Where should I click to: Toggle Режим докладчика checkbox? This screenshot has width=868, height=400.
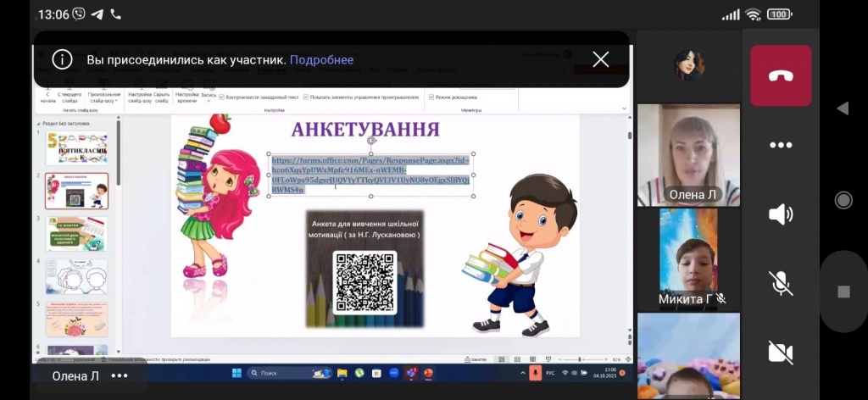click(x=431, y=97)
